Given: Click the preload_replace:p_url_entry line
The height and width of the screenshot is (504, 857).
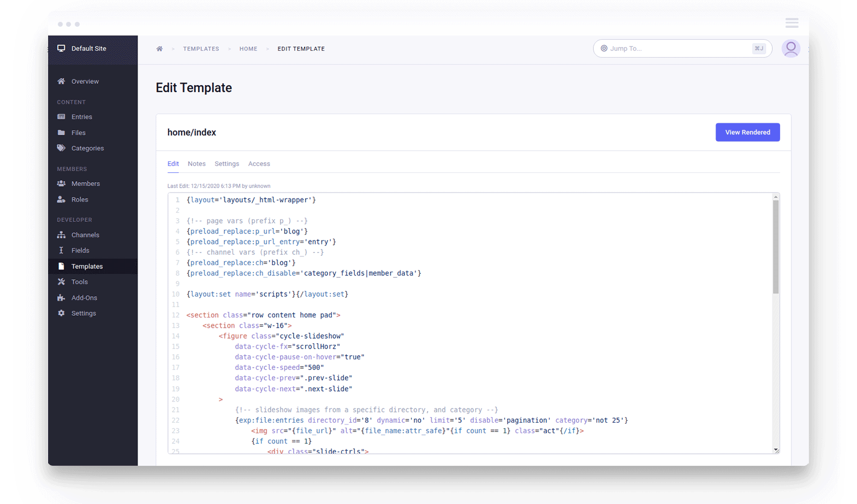Looking at the screenshot, I should 261,242.
